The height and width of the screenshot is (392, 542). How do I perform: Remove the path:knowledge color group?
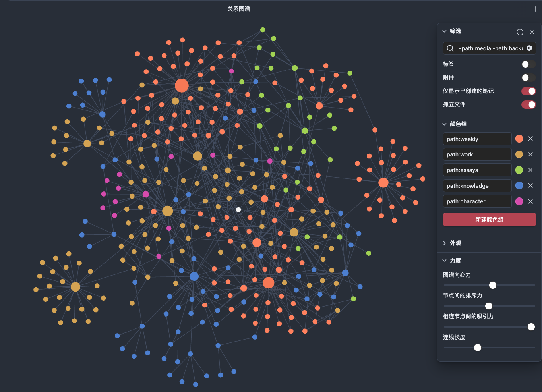[x=530, y=185]
